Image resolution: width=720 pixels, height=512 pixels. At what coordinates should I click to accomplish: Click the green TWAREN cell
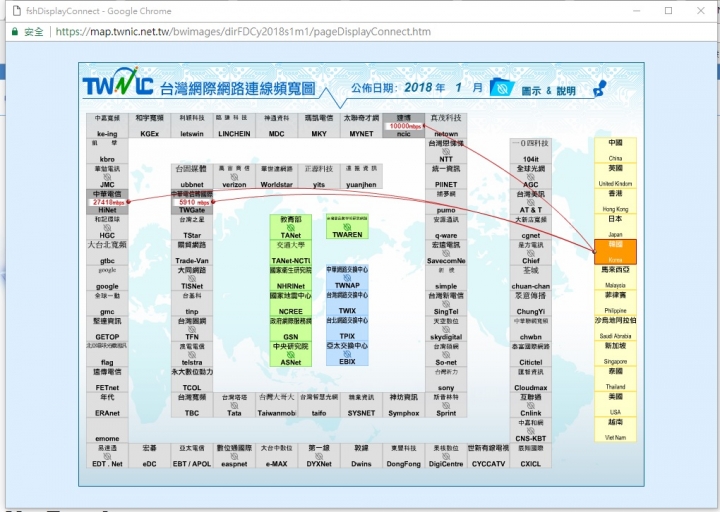(347, 226)
